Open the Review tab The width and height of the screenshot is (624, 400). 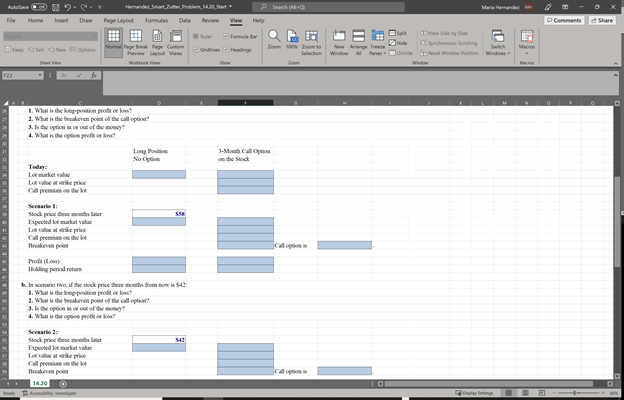tap(210, 20)
